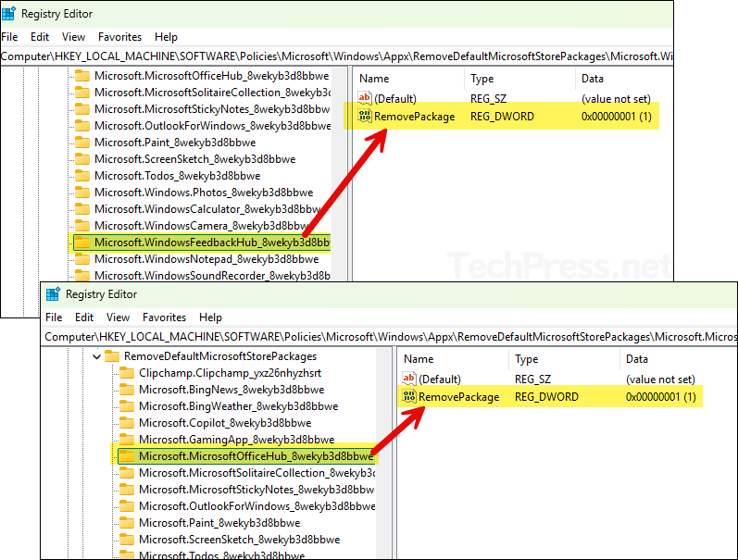Viewport: 738px width, 560px height.
Task: Click the Registry Editor app icon in front window title
Action: tap(53, 294)
